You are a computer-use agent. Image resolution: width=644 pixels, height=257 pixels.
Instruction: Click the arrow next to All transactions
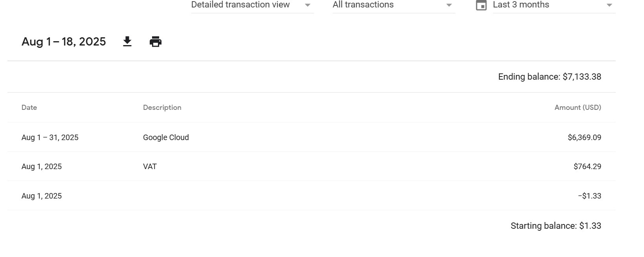(x=449, y=5)
